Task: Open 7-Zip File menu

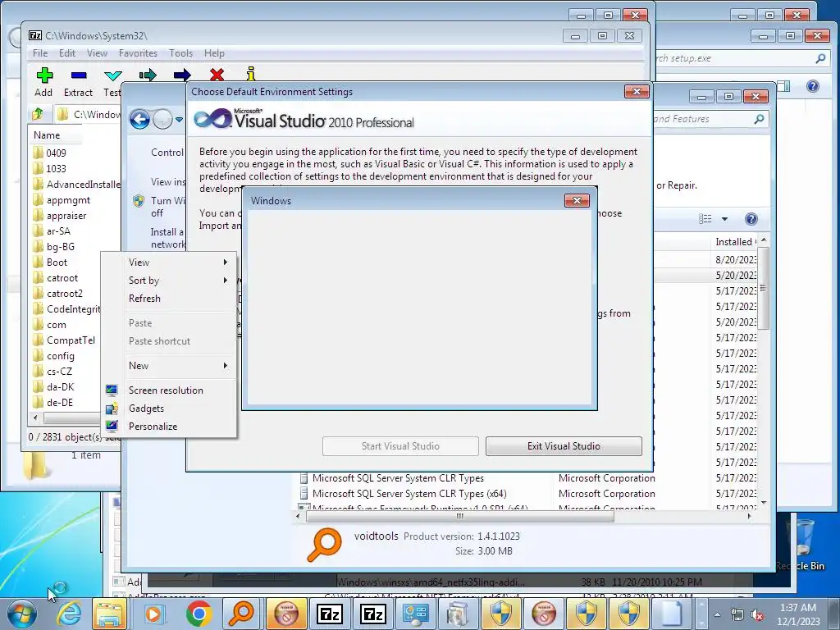Action: tap(40, 53)
